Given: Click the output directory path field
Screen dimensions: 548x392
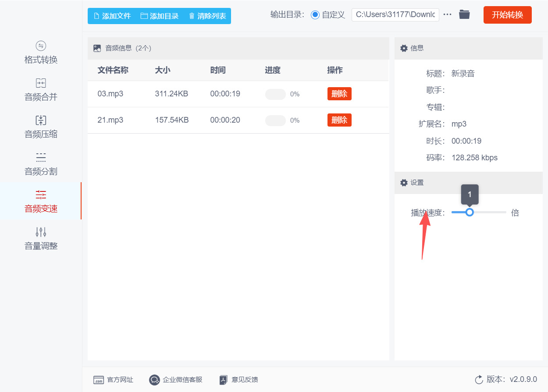Looking at the screenshot, I should coord(395,14).
